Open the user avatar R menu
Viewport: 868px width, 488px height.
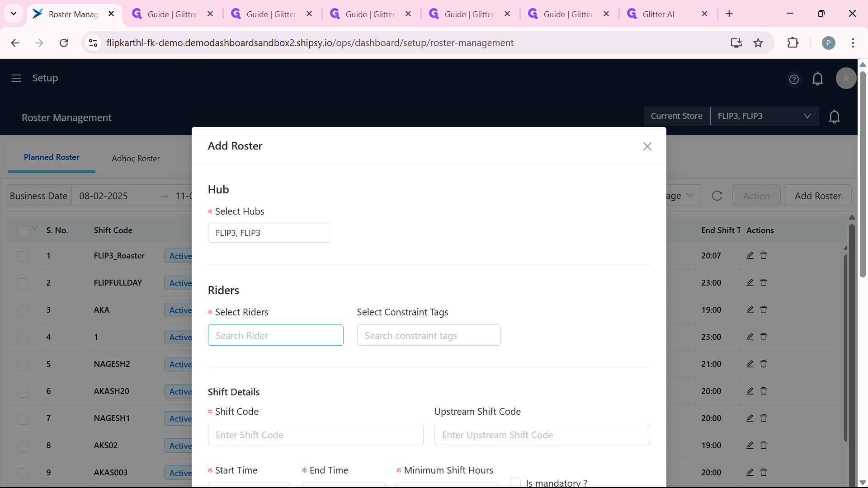[x=846, y=78]
